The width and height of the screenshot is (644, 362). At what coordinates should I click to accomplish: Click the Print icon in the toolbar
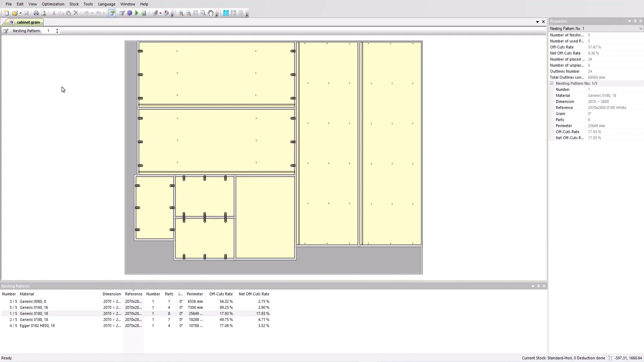(36, 13)
